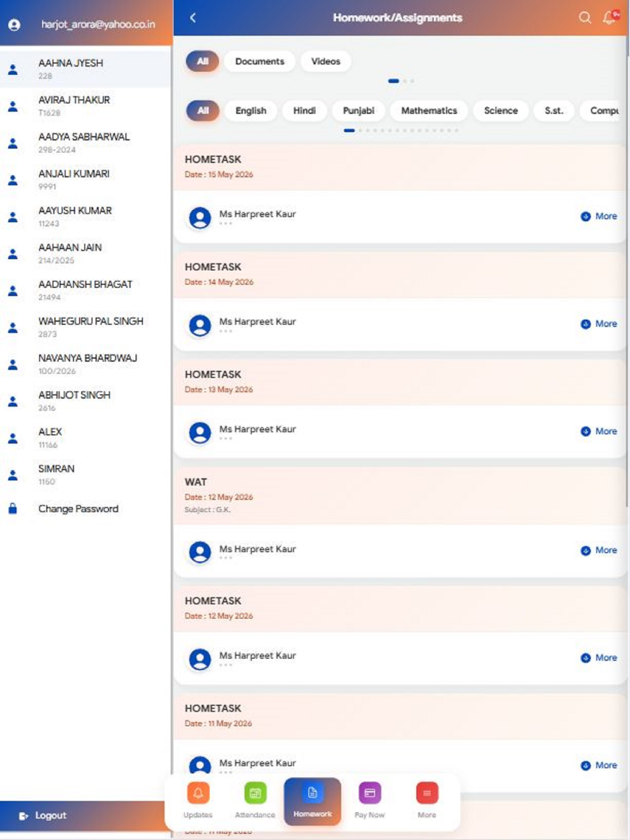Expand More on 13 May 2026 hometask
Screen dimensions: 630x840
(x=599, y=431)
